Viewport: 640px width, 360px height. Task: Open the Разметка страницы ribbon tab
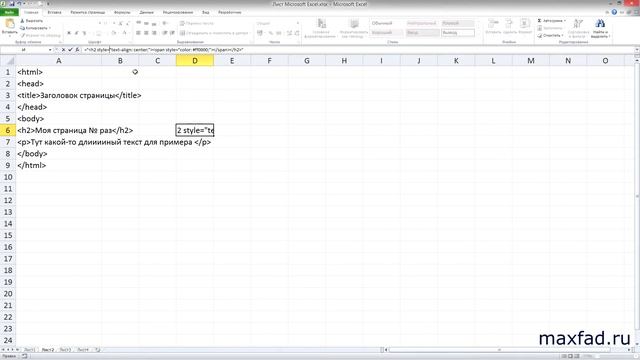87,12
